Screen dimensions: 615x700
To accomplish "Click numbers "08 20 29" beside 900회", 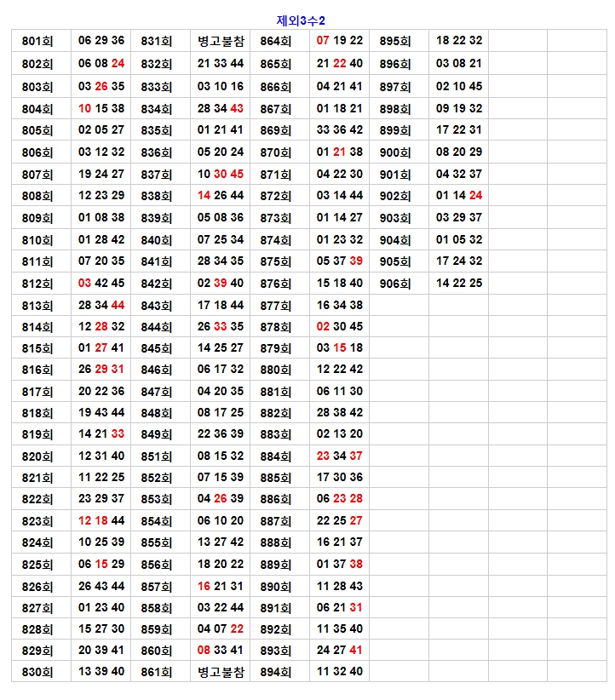I will tap(458, 152).
